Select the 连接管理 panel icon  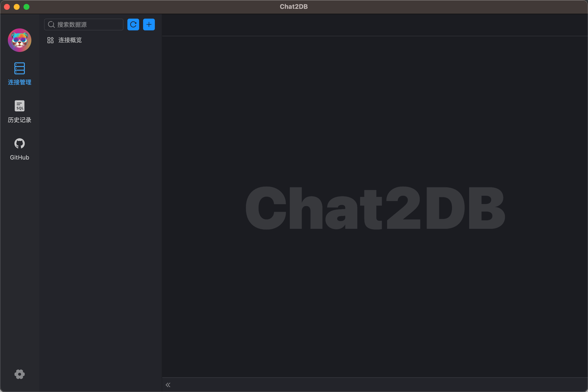click(x=20, y=68)
